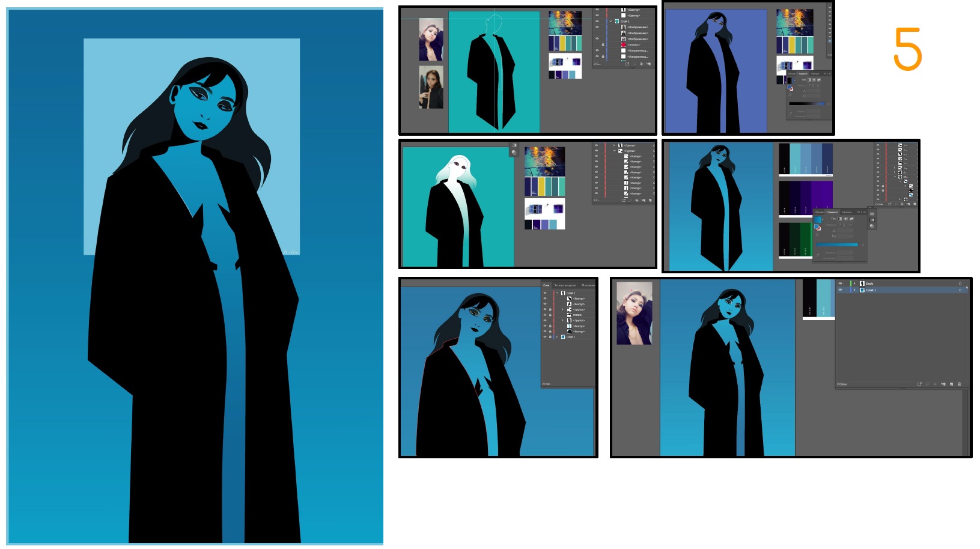Select the Градиент panel tab
This screenshot has width=980, height=549.
coord(833,212)
